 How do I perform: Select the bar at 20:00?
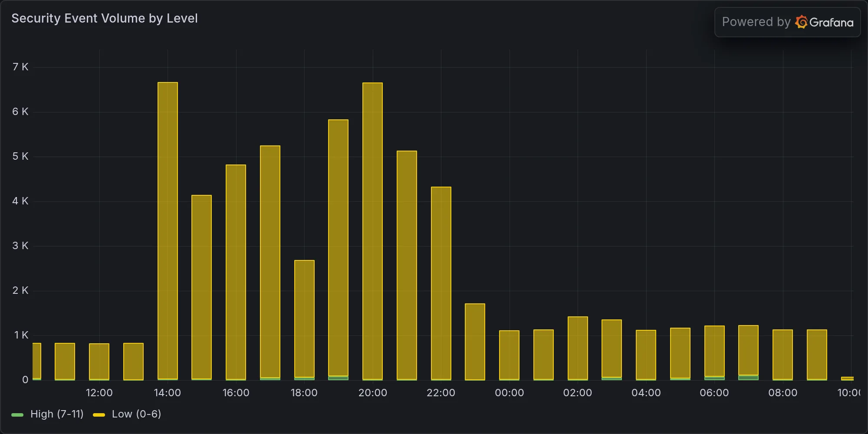(372, 231)
